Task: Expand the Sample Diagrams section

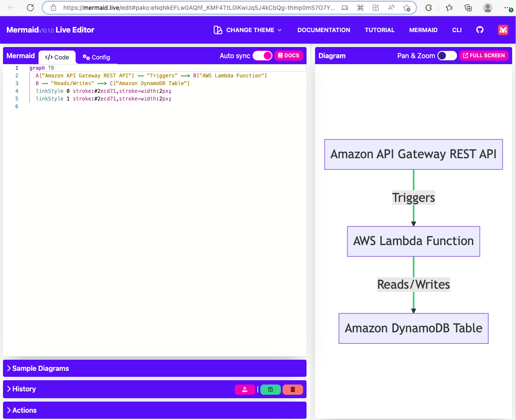Action: (x=155, y=368)
